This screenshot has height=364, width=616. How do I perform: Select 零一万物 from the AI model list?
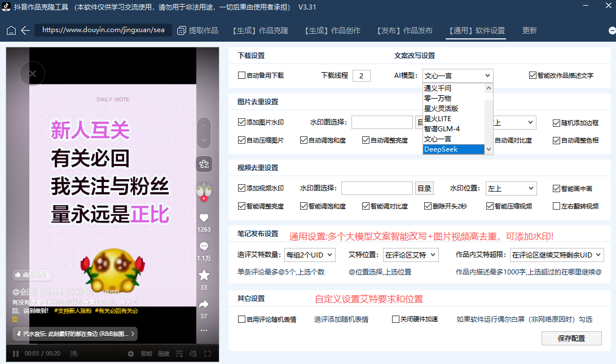[x=454, y=99]
